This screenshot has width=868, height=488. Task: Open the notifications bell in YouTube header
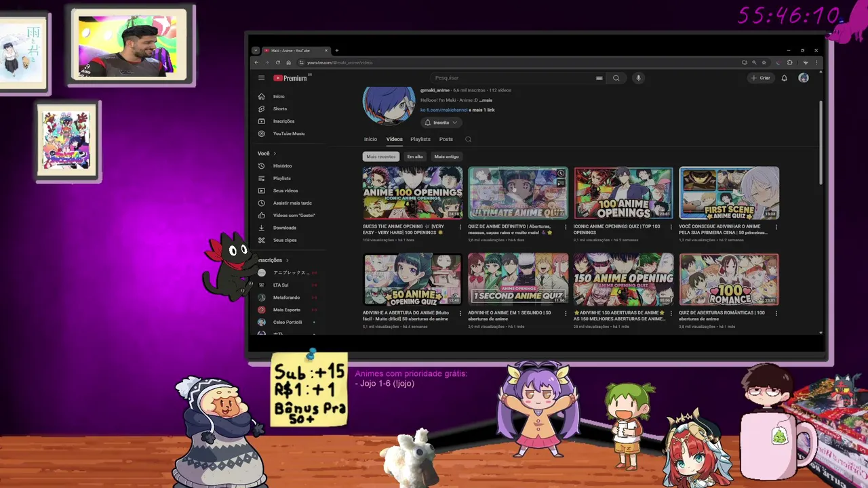[785, 78]
